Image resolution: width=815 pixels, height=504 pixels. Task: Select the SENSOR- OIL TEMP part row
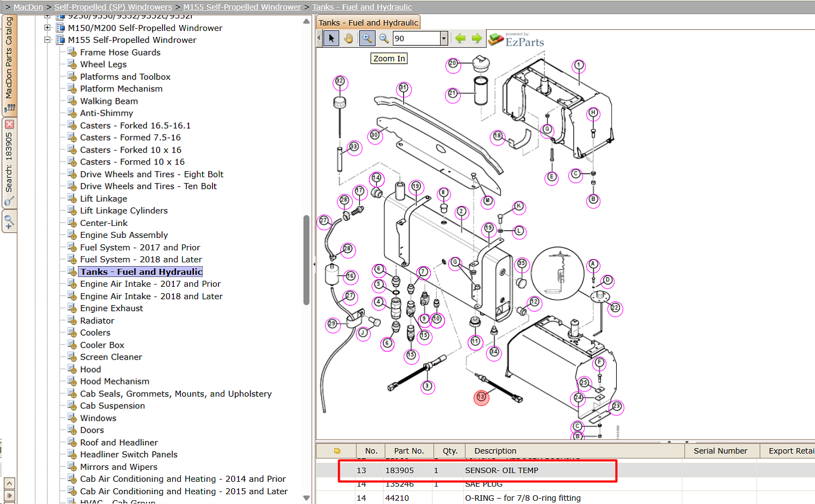[x=565, y=470]
